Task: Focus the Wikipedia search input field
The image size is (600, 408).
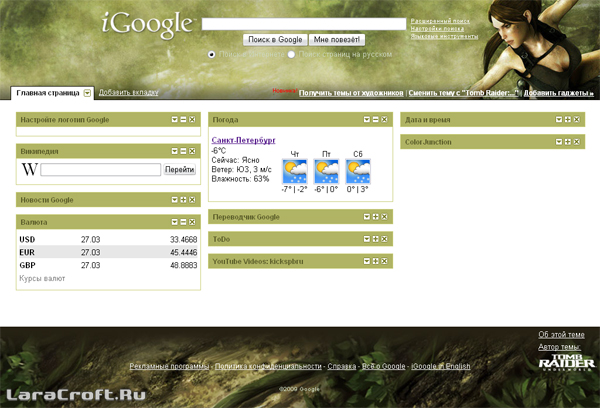Action: [101, 169]
